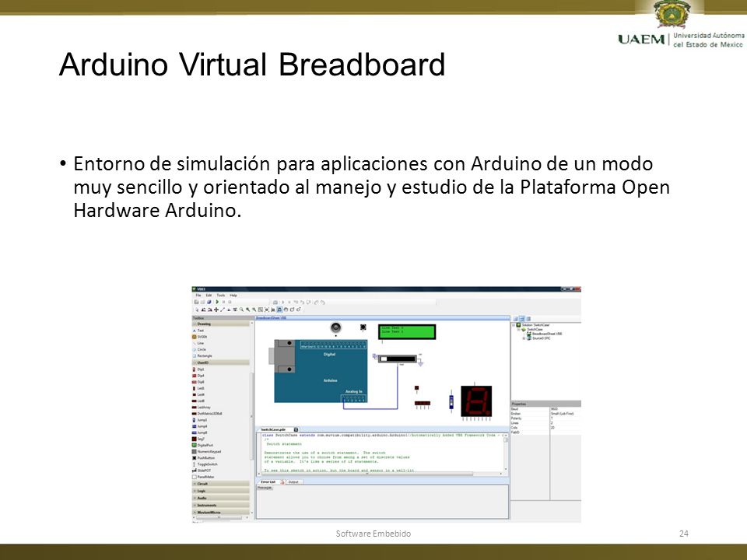Image resolution: width=747 pixels, height=560 pixels.
Task: Select the SVGEdit toolbox item
Action: coord(200,337)
